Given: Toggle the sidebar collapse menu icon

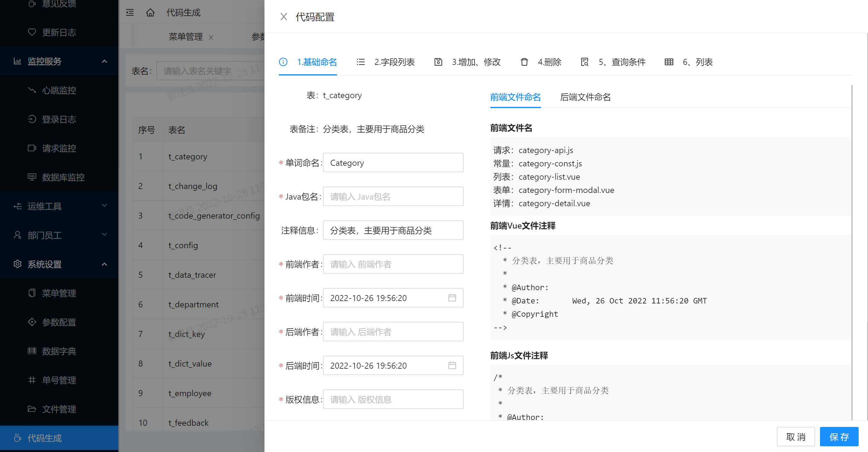Looking at the screenshot, I should 130,13.
